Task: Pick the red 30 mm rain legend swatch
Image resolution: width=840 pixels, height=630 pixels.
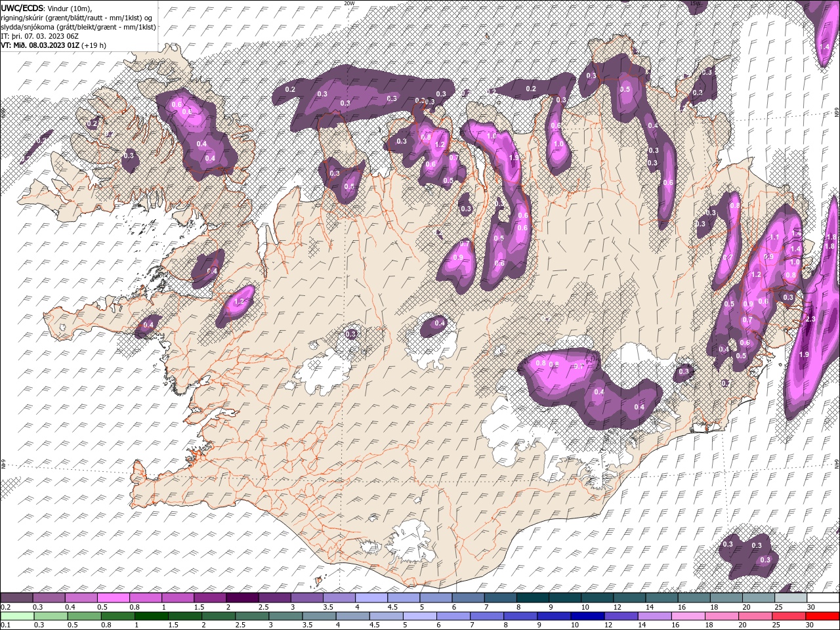Action: click(823, 616)
